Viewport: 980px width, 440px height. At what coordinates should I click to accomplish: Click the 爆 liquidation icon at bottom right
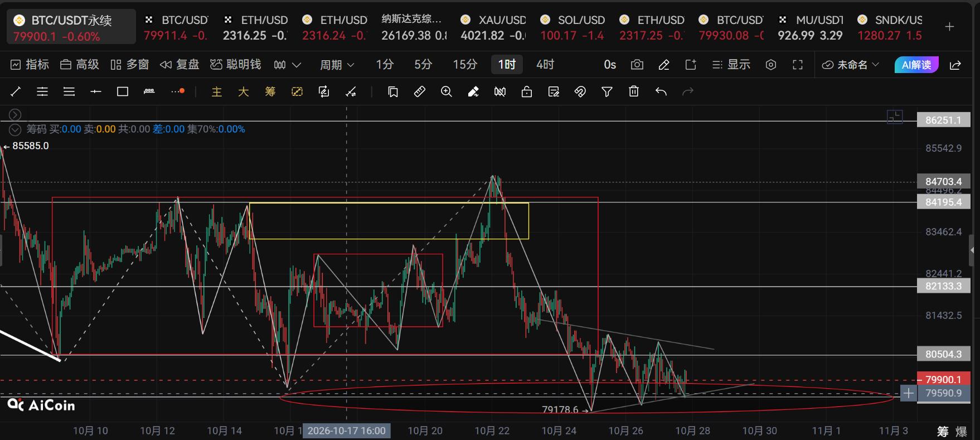[x=961, y=431]
